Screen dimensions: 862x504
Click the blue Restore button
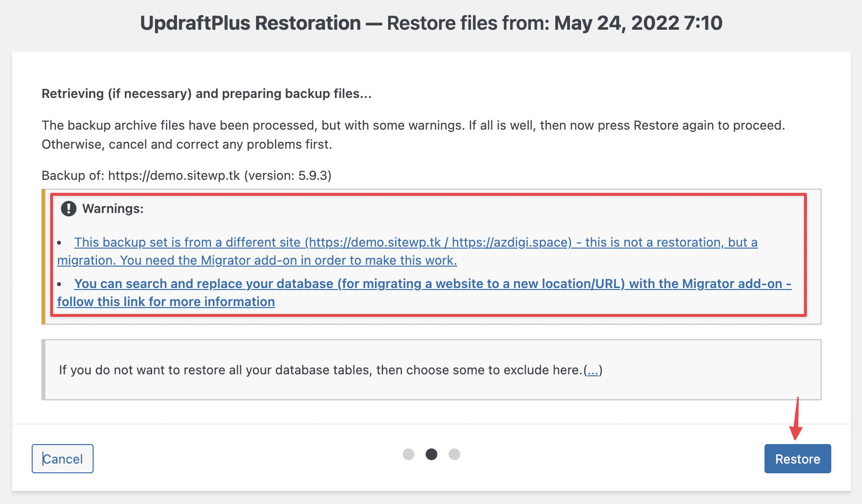click(797, 459)
